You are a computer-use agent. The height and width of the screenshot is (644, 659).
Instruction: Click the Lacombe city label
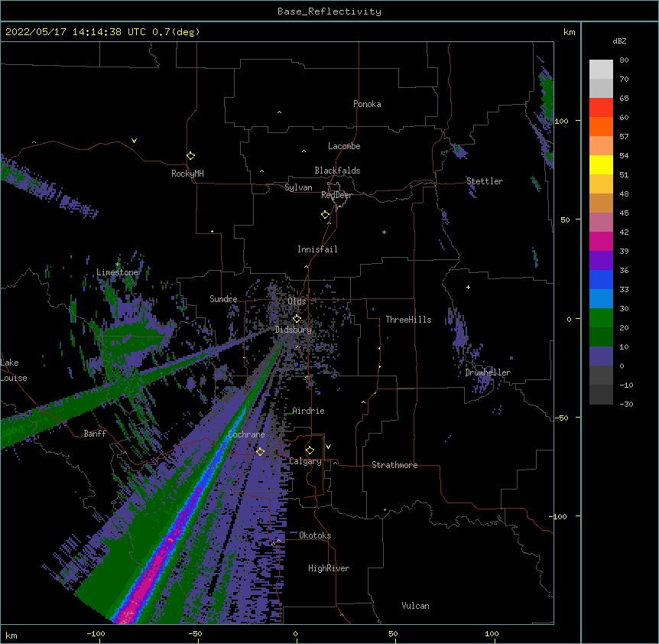pos(344,146)
